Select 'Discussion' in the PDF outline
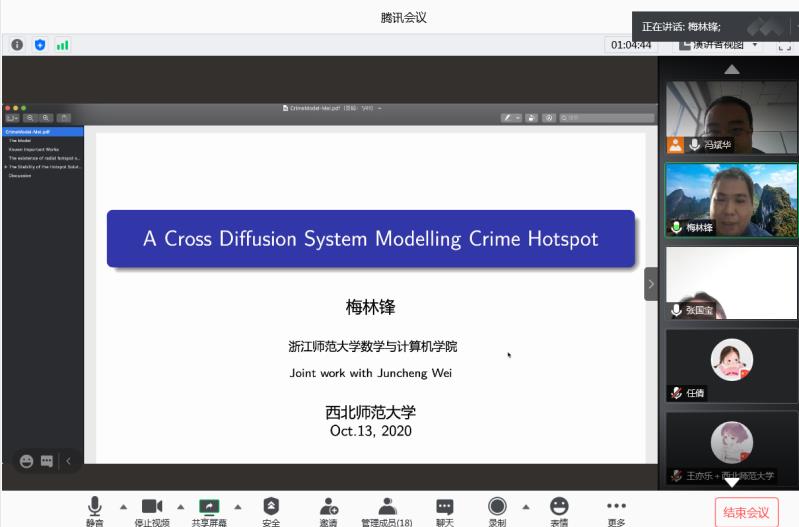The width and height of the screenshot is (799, 527). [21, 175]
